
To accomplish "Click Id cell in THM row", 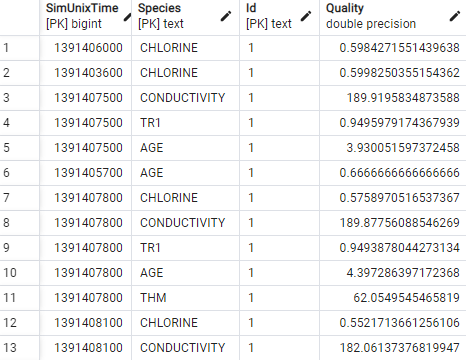I will [279, 298].
